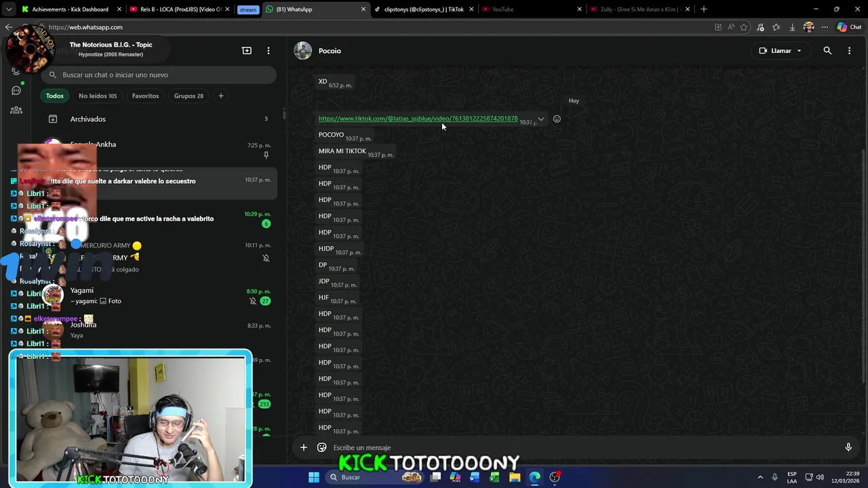Open browser profile avatar

coord(808,27)
